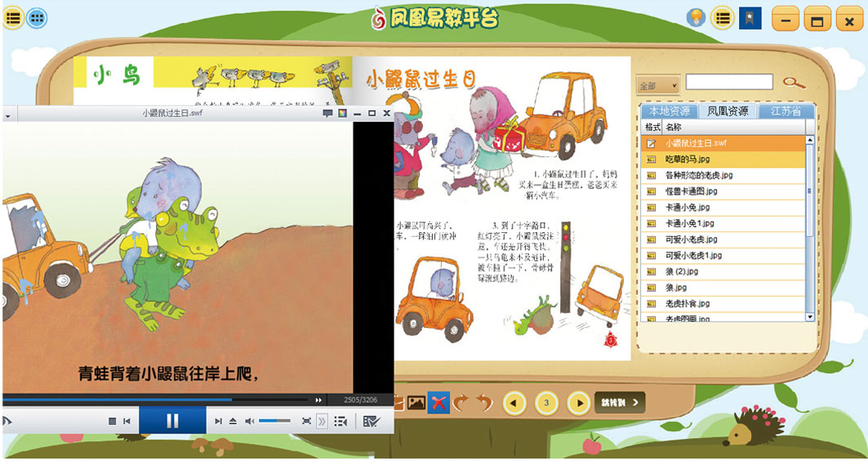Select 狼.jpg in list
The image size is (868, 461).
723,288
